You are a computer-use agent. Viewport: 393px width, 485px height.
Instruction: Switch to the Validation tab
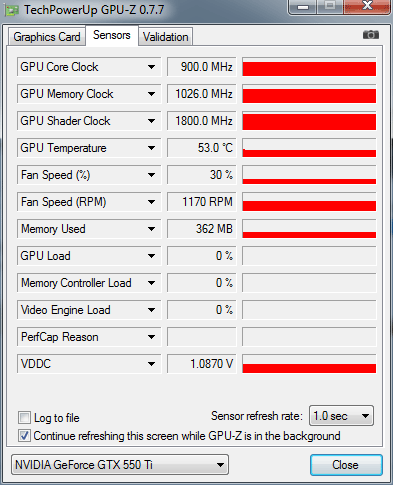[166, 37]
